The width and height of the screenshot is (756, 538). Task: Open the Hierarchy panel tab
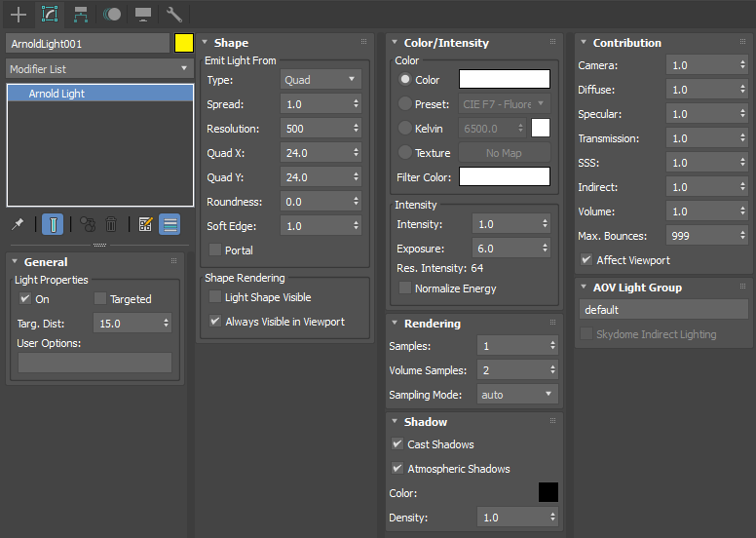(x=81, y=15)
